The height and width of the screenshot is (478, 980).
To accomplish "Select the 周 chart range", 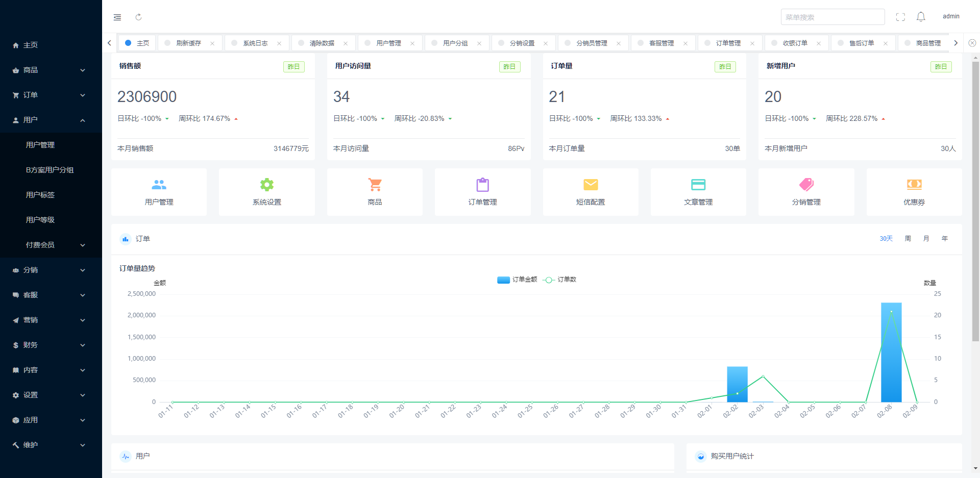I will pyautogui.click(x=908, y=239).
